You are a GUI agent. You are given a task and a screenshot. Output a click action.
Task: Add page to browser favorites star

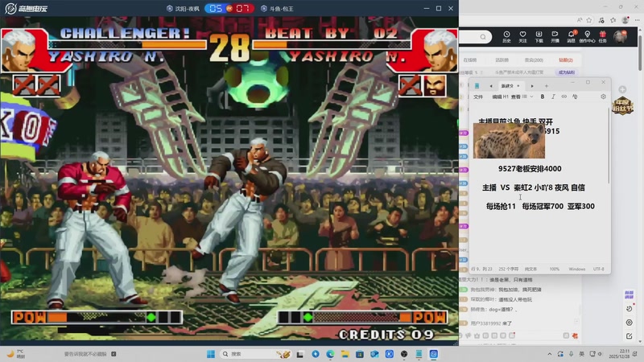pos(589,19)
